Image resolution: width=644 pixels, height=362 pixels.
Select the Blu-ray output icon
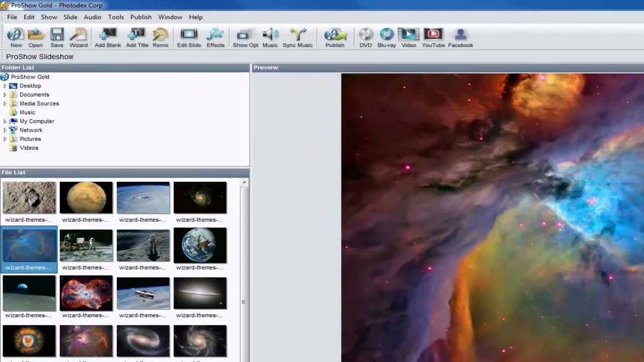click(386, 38)
